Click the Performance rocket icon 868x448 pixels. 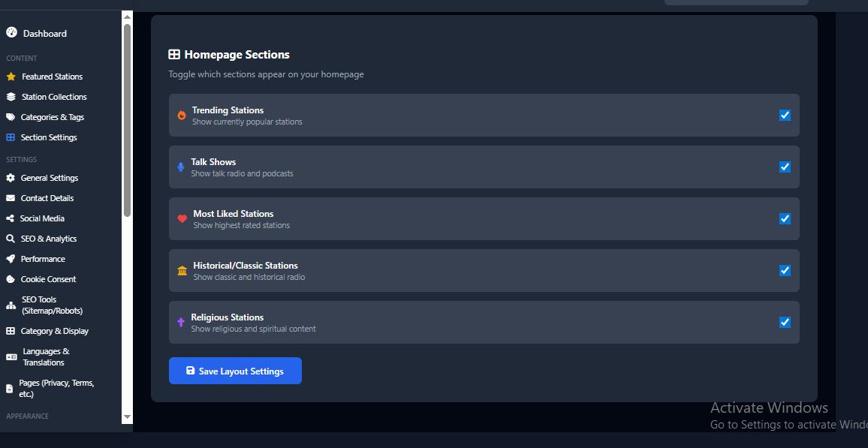[x=11, y=259]
